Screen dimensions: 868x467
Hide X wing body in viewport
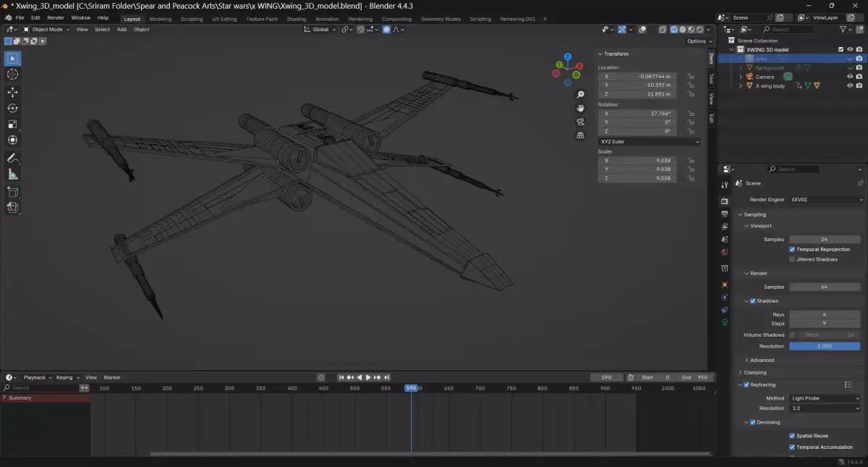[850, 85]
